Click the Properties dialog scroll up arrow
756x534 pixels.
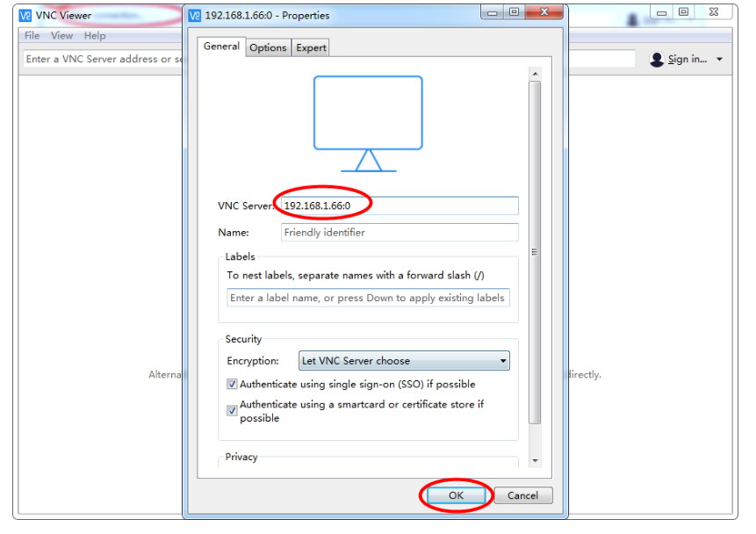tap(535, 74)
